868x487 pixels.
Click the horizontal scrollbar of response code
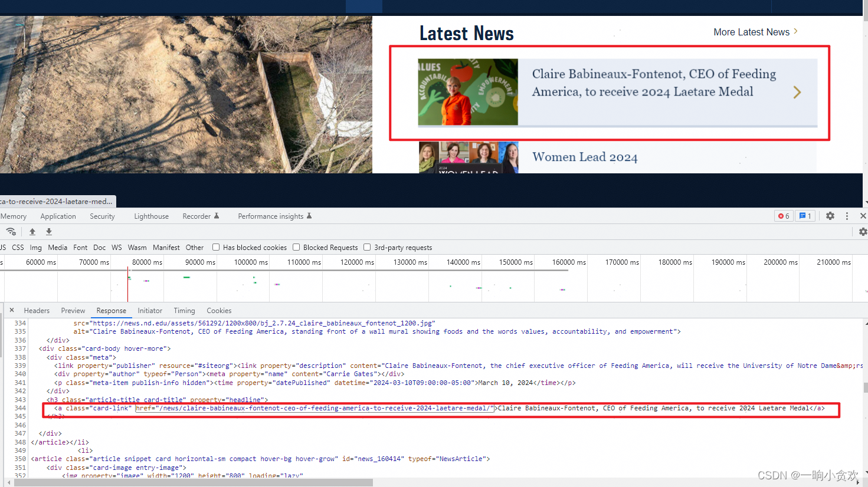(x=194, y=482)
